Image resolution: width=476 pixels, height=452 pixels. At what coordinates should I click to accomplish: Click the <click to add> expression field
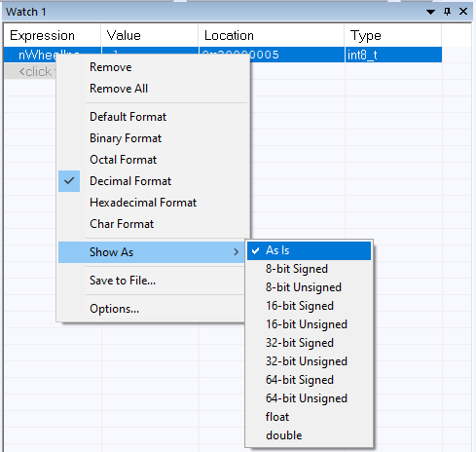click(30, 71)
